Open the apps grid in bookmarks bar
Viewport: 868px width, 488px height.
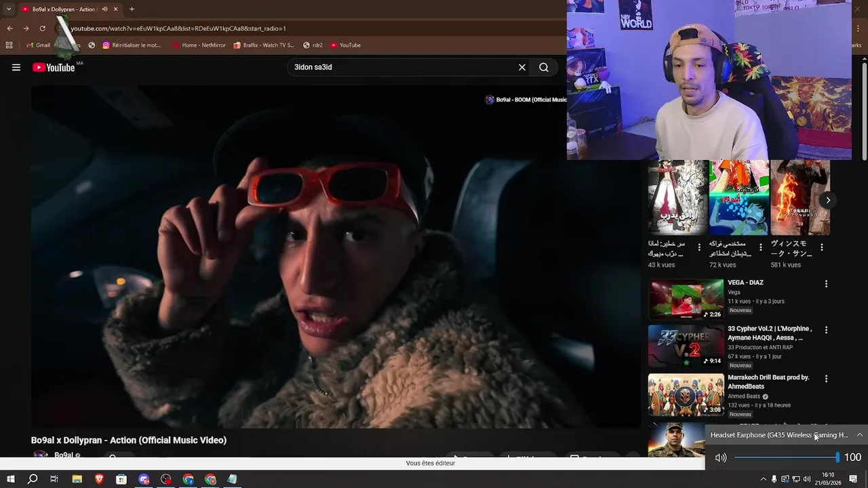9,45
